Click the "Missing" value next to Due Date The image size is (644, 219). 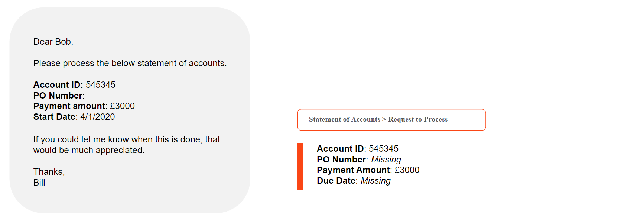[375, 181]
